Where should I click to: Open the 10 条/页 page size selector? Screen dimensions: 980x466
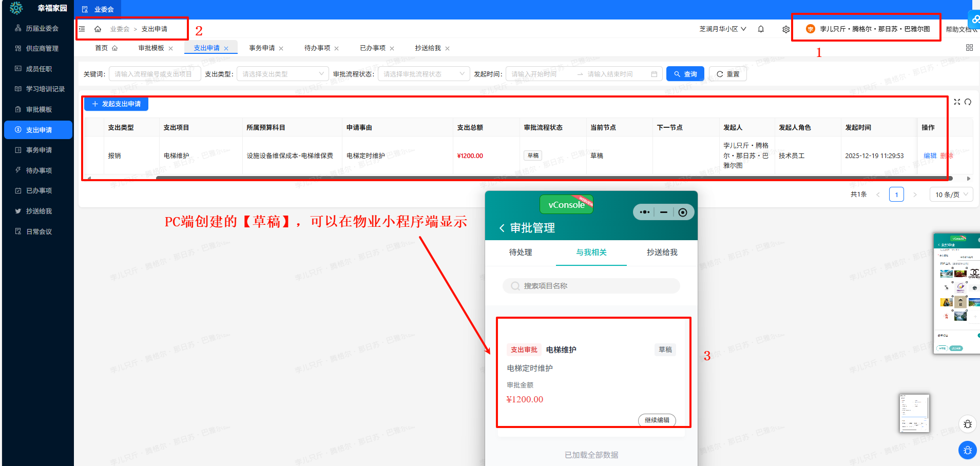tap(951, 195)
